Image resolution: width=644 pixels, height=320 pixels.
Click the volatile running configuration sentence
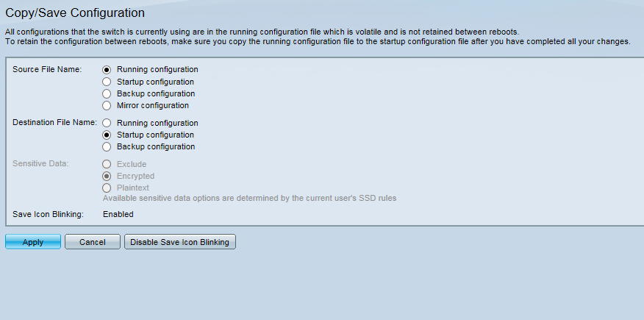pyautogui.click(x=262, y=32)
